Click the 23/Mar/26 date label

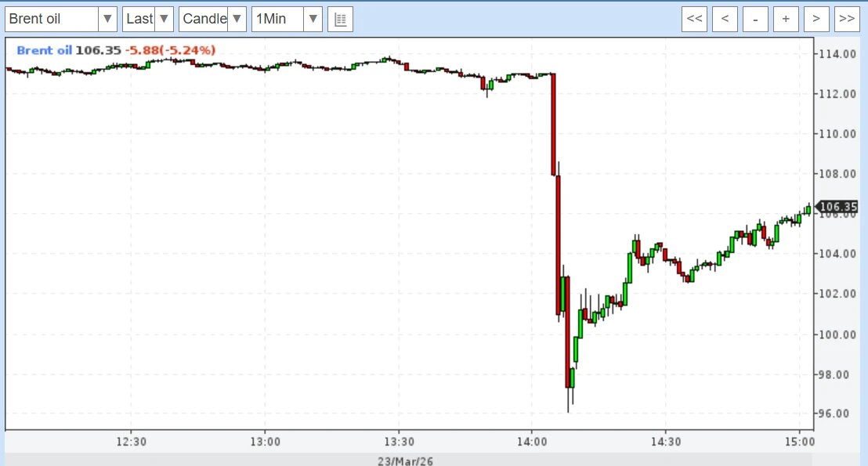pyautogui.click(x=405, y=461)
